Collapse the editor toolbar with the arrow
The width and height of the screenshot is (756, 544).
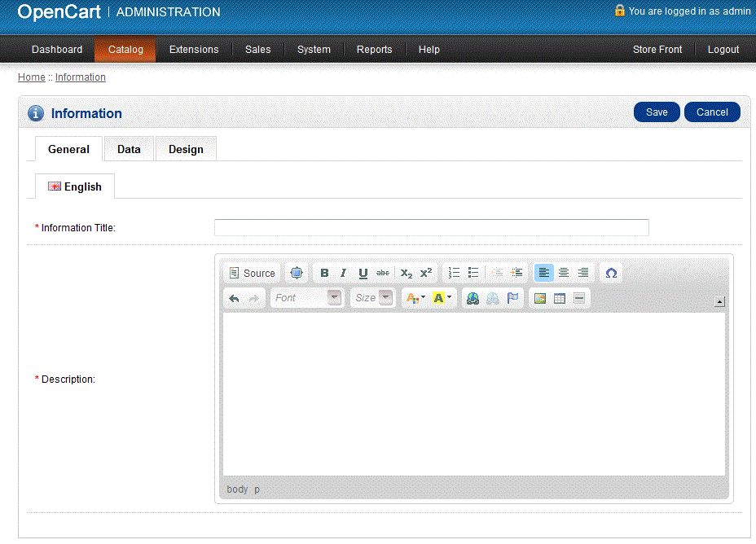719,301
